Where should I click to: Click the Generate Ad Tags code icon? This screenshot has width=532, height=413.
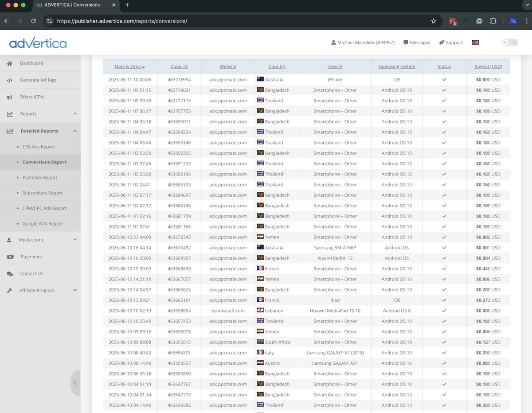(x=10, y=80)
